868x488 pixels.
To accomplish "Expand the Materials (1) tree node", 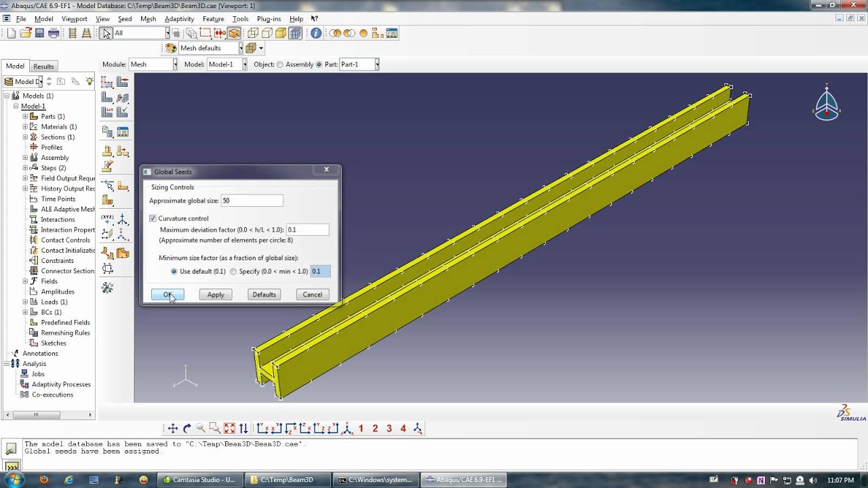I will pos(25,127).
